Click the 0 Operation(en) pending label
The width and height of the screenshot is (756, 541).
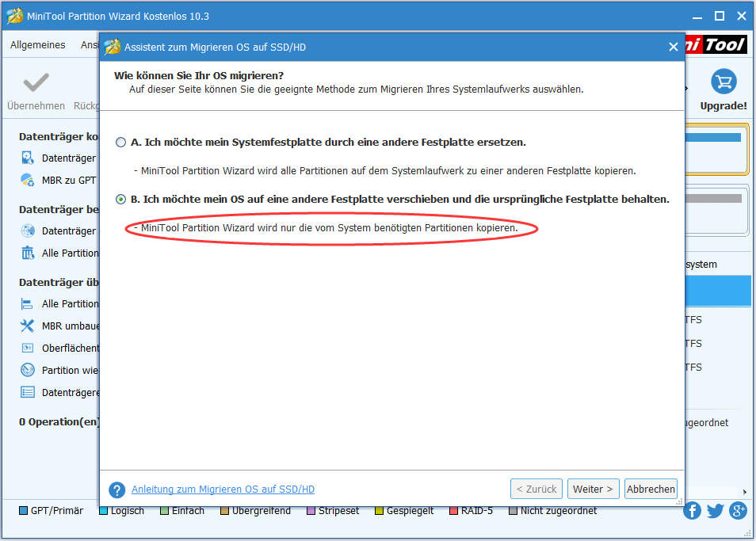pyautogui.click(x=59, y=421)
